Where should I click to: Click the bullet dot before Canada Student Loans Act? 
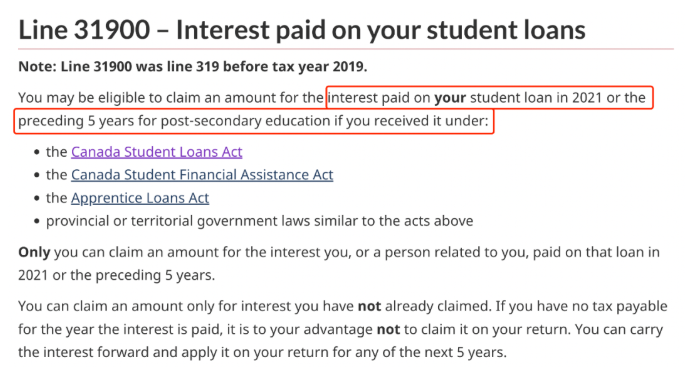coord(37,152)
